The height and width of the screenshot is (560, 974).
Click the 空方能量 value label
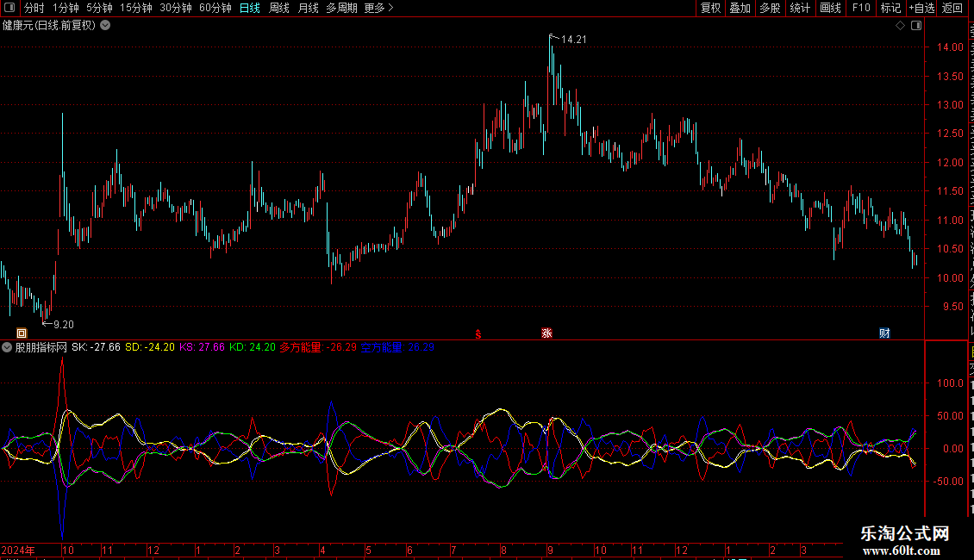point(397,348)
